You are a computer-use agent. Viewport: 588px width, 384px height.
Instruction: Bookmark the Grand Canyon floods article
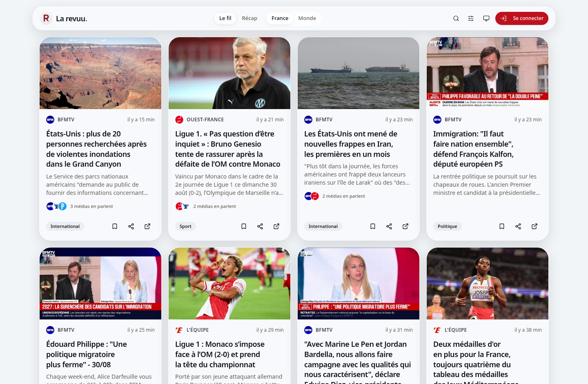click(x=115, y=226)
